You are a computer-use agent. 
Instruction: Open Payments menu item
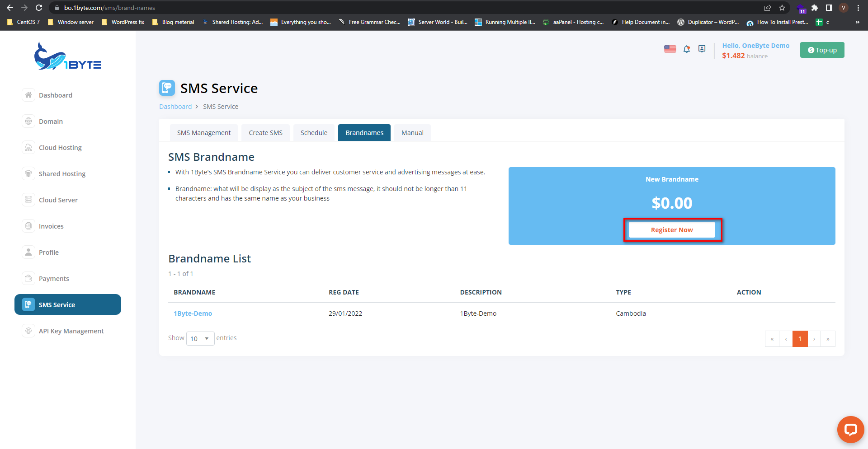[x=54, y=279]
